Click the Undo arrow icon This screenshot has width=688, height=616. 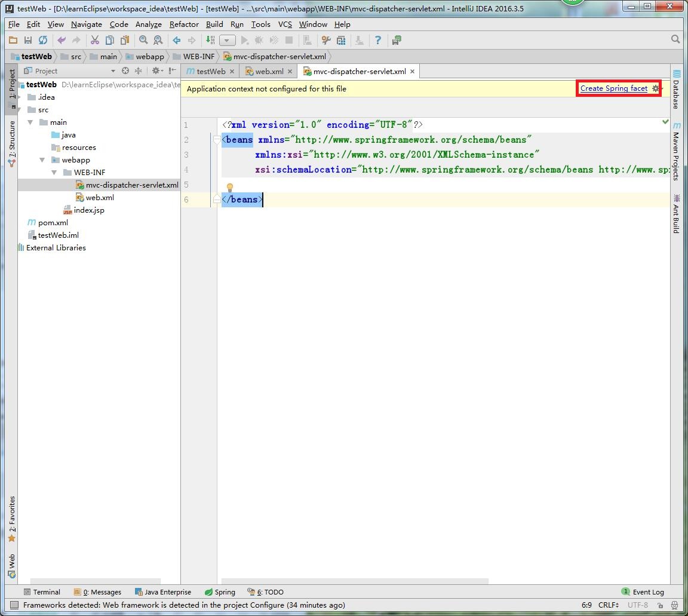pos(62,41)
